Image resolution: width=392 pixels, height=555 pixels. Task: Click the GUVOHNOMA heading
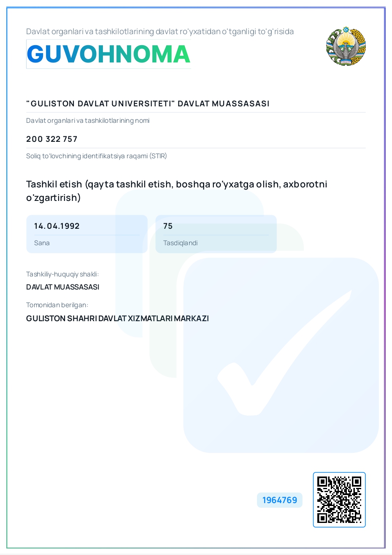(x=108, y=54)
